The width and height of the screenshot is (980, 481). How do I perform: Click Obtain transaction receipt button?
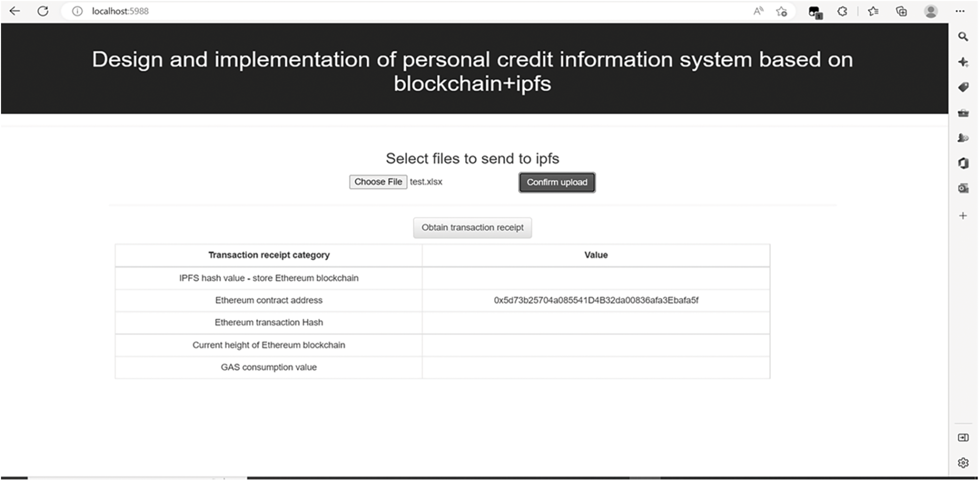tap(472, 228)
